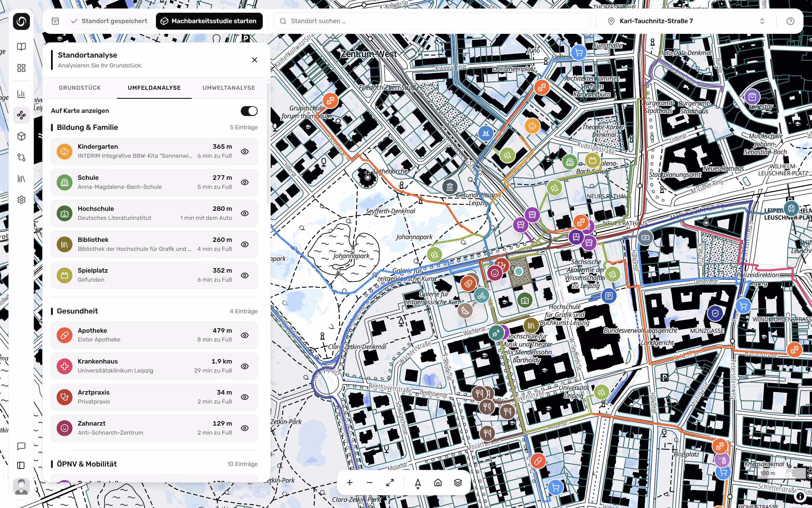Close the Standortanalyse panel
The height and width of the screenshot is (508, 812).
(255, 60)
